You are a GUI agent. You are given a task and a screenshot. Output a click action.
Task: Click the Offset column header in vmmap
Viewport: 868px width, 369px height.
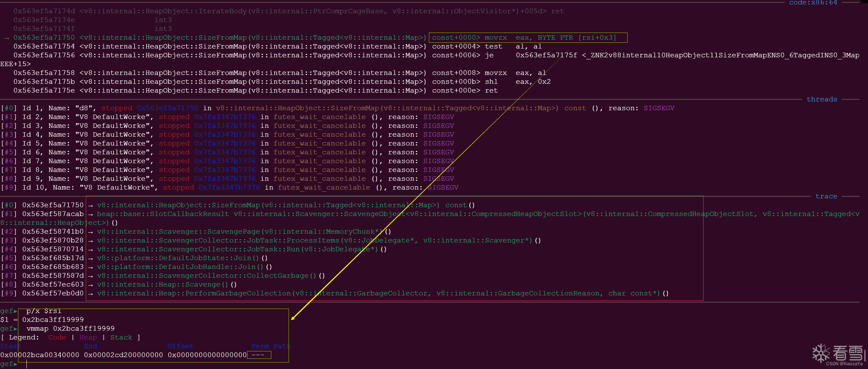(180, 346)
